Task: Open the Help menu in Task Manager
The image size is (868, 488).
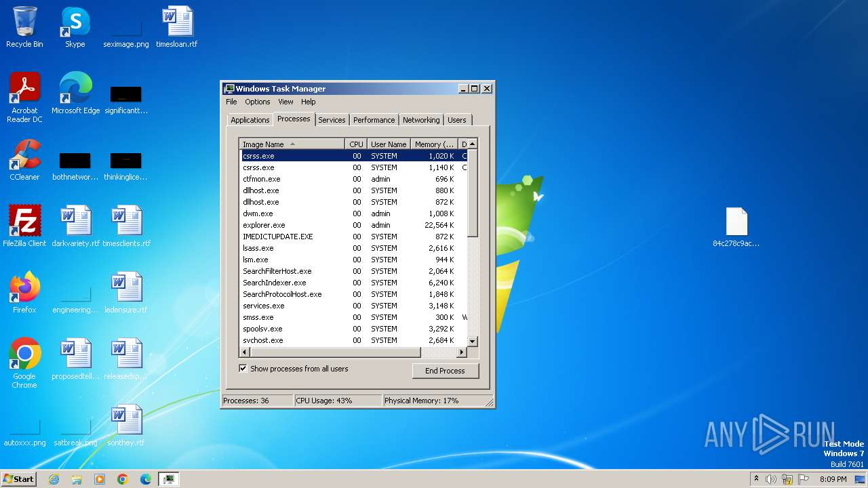Action: (308, 102)
